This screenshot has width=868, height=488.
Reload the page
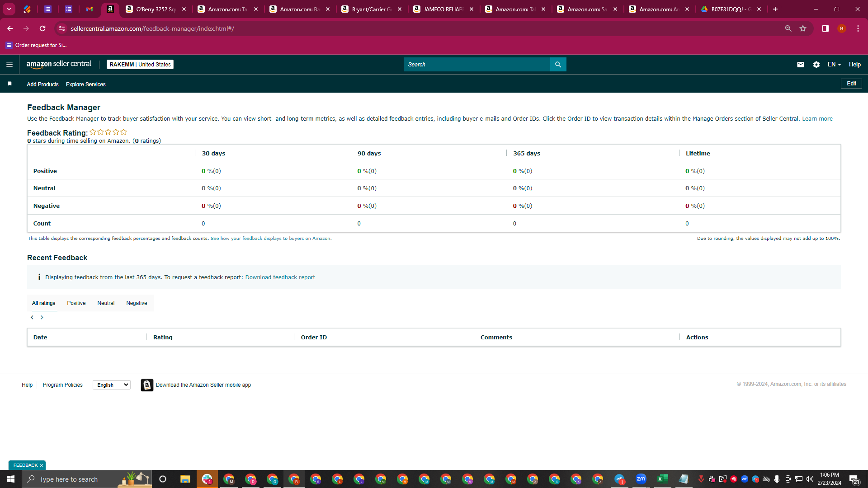42,28
